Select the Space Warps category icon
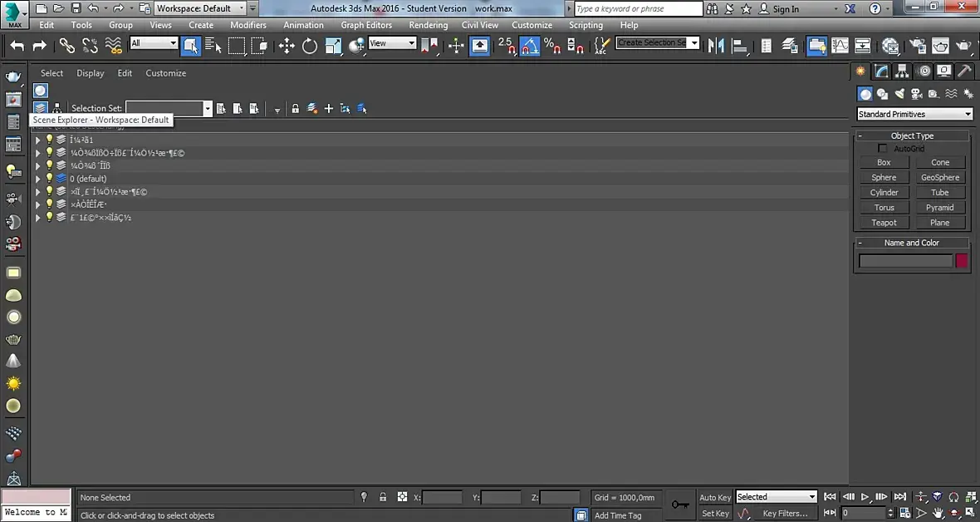The image size is (980, 522). pyautogui.click(x=951, y=94)
